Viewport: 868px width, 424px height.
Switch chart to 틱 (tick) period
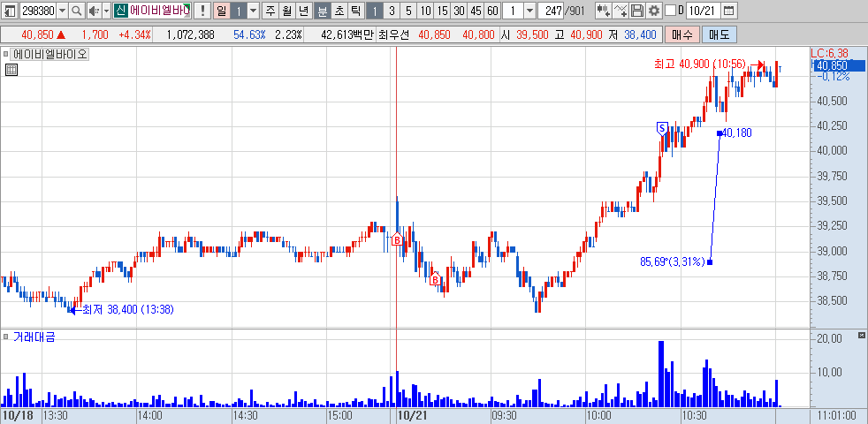355,11
